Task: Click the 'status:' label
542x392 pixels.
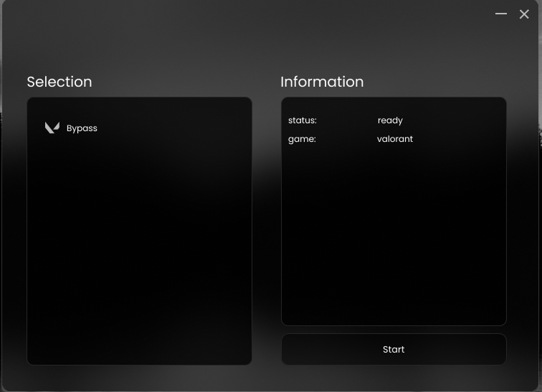Action: 303,120
